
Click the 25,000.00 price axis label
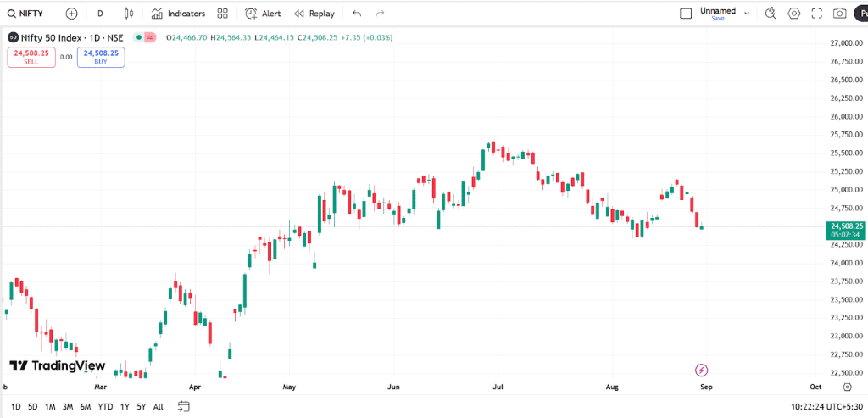pos(847,190)
